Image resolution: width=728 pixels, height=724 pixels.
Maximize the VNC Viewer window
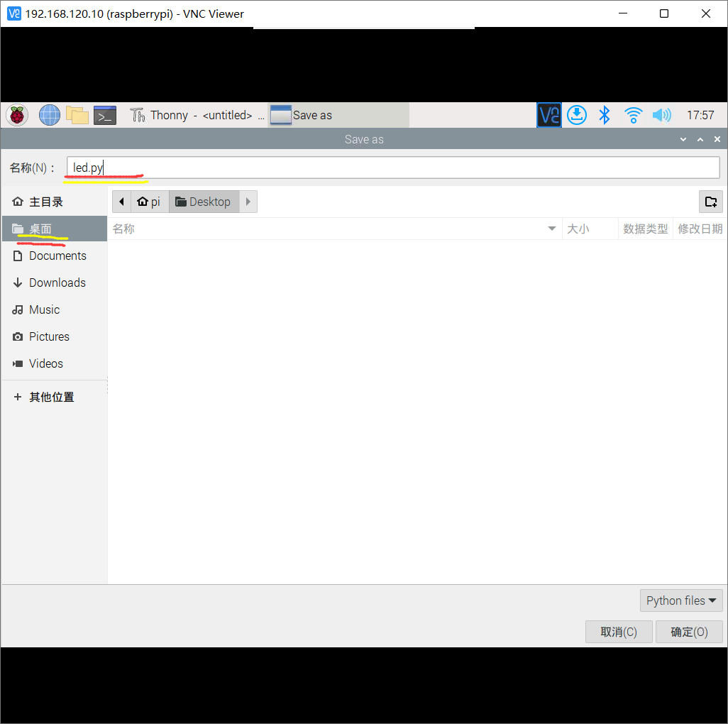click(x=664, y=13)
